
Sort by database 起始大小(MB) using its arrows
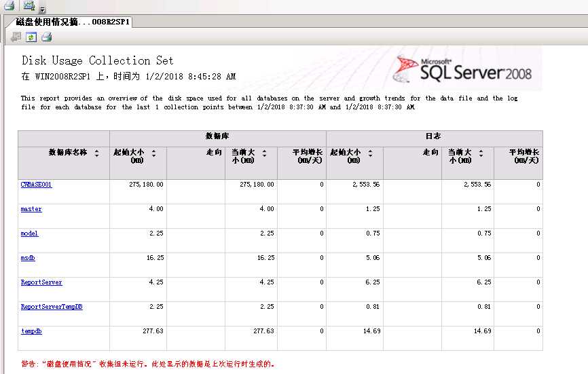coord(153,153)
